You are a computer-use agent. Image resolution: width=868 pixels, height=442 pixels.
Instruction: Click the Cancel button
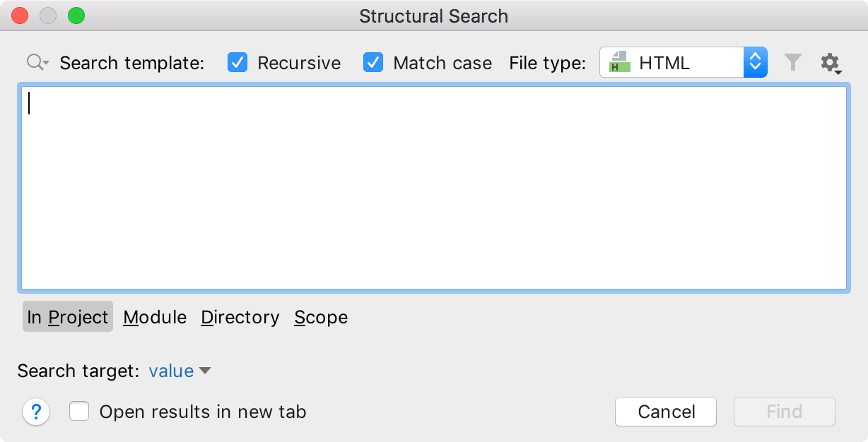coord(665,412)
